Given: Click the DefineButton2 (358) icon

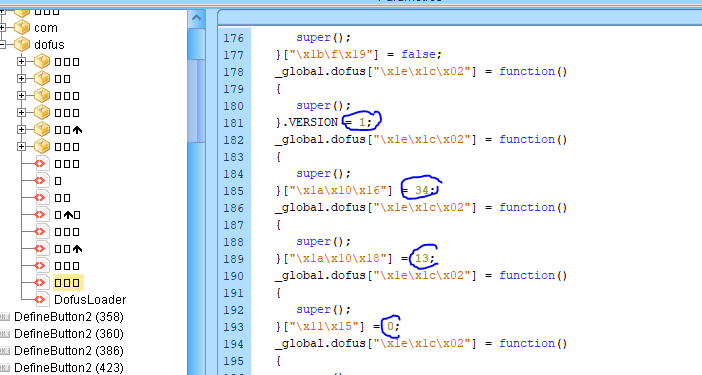Looking at the screenshot, I should click(x=5, y=317).
